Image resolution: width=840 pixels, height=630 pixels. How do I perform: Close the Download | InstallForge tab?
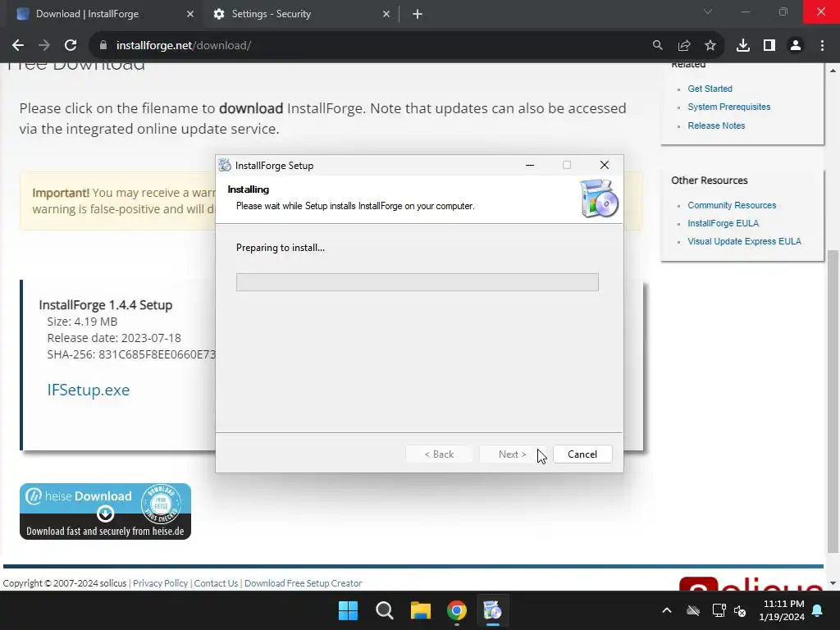190,15
